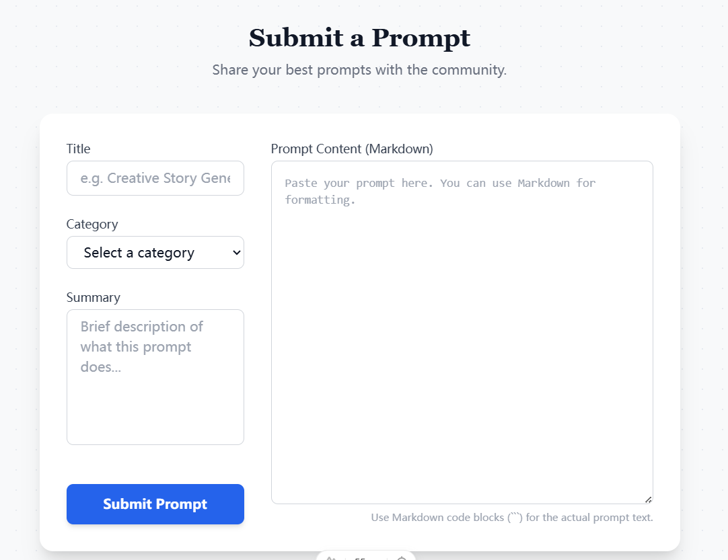Image resolution: width=728 pixels, height=560 pixels.
Task: Click the right icon in the bottom floating pill
Action: pyautogui.click(x=402, y=557)
